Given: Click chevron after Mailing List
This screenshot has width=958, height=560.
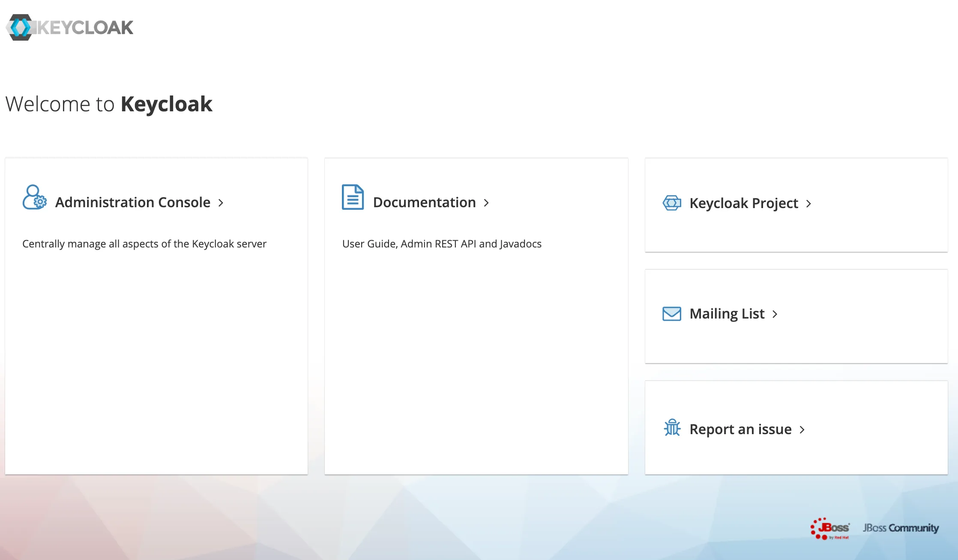Looking at the screenshot, I should [x=775, y=314].
